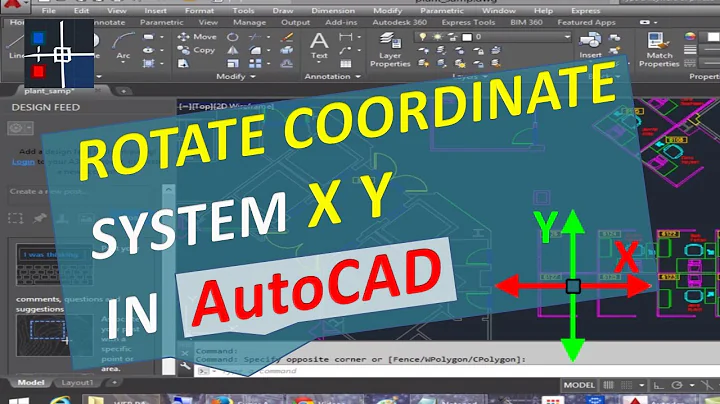Switch to Express Tools ribbon tab
The width and height of the screenshot is (720, 404).
coord(468,22)
